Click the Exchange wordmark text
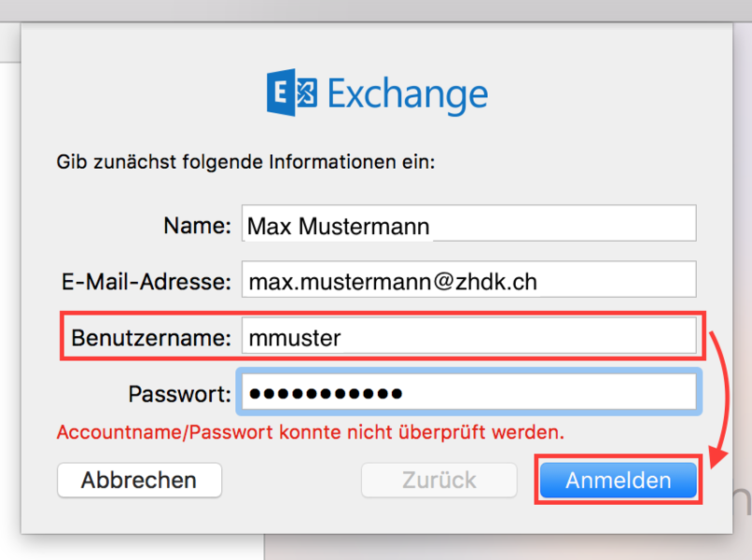Screen dimensions: 752x560 [x=407, y=94]
